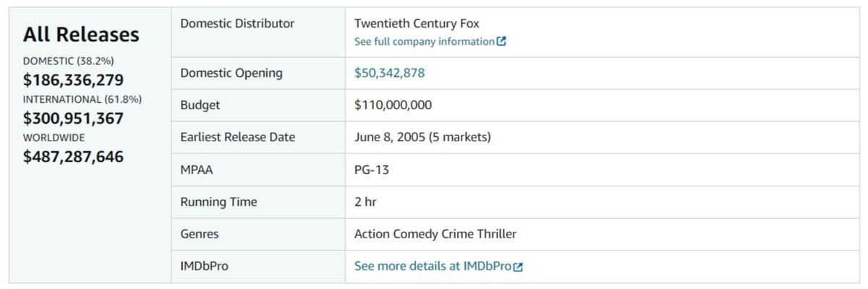Click the Domestic Distributor row label
The width and height of the screenshot is (868, 289).
point(237,23)
